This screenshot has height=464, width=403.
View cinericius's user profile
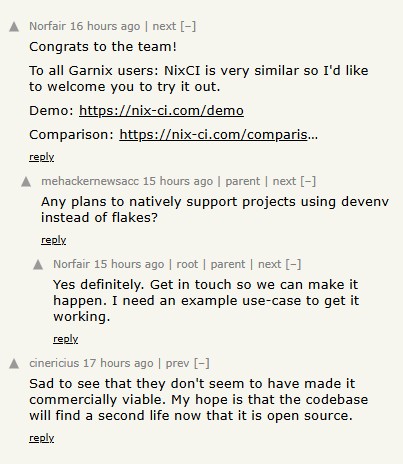(x=54, y=363)
